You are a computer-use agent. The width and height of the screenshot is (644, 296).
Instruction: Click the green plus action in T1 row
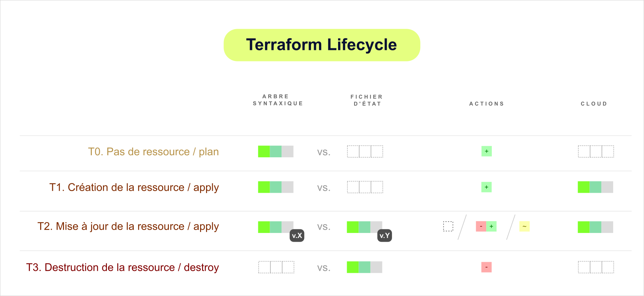pos(487,187)
